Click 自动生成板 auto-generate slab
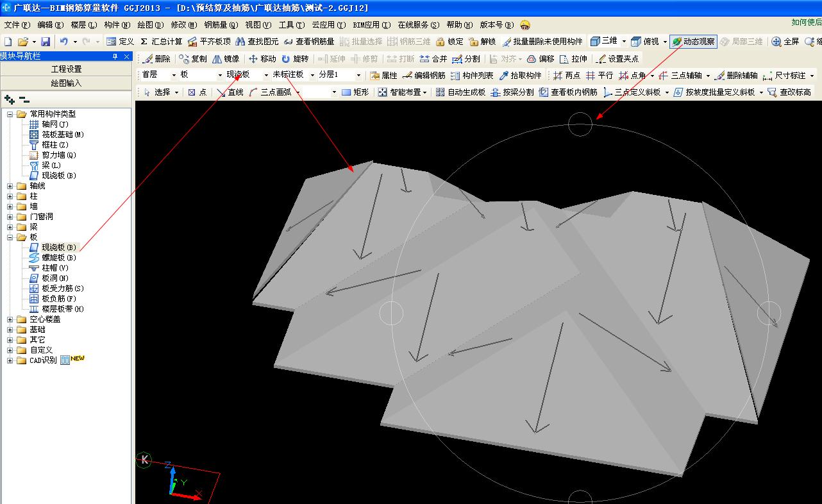Viewport: 822px width, 504px height. (460, 92)
